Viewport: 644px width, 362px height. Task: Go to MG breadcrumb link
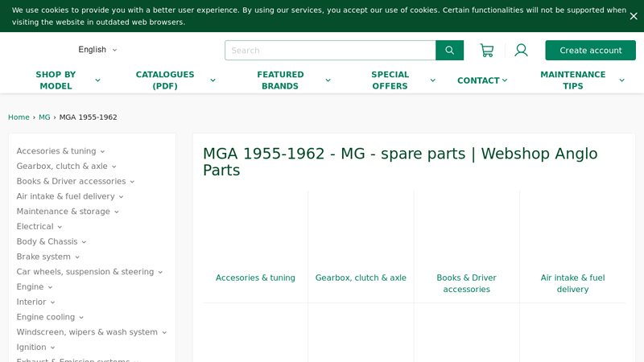44,117
